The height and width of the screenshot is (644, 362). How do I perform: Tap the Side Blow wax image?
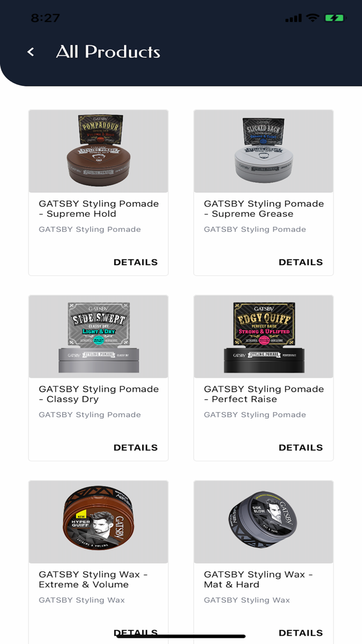click(x=264, y=522)
